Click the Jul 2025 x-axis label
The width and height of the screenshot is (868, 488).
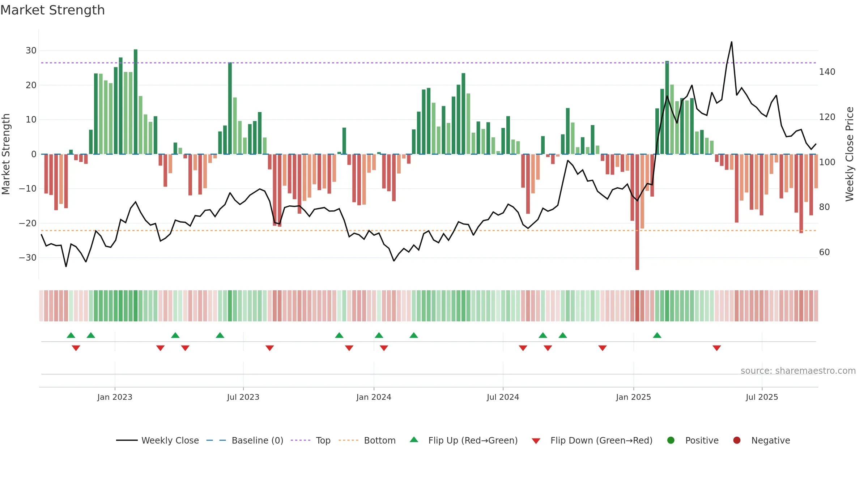pyautogui.click(x=762, y=397)
